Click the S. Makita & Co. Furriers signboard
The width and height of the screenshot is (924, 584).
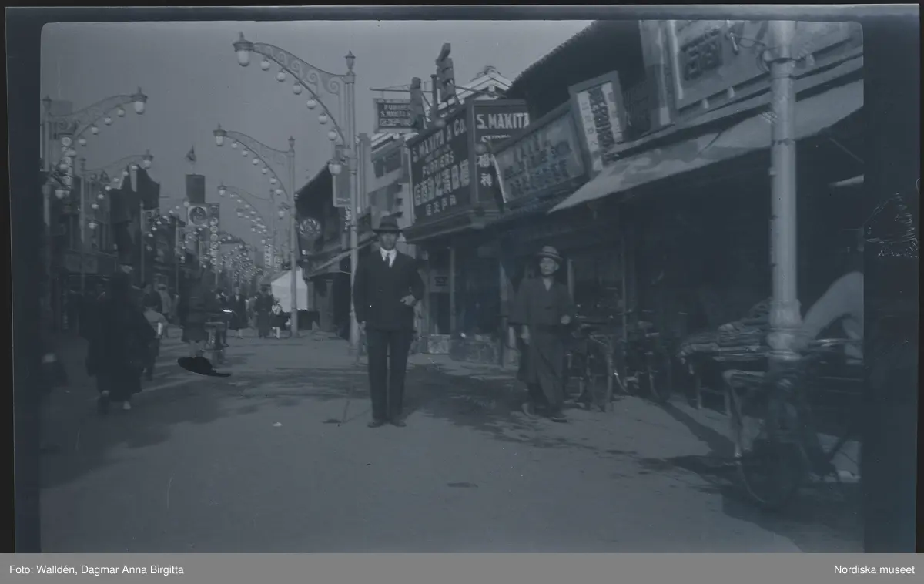440,169
